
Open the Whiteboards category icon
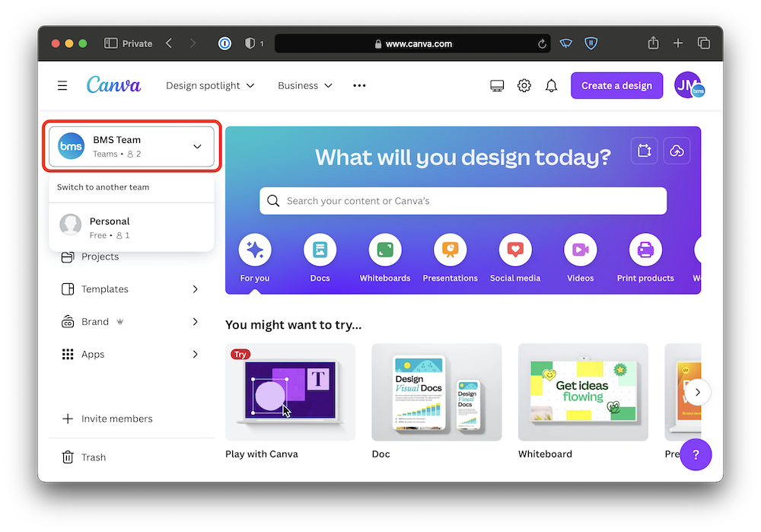(385, 250)
